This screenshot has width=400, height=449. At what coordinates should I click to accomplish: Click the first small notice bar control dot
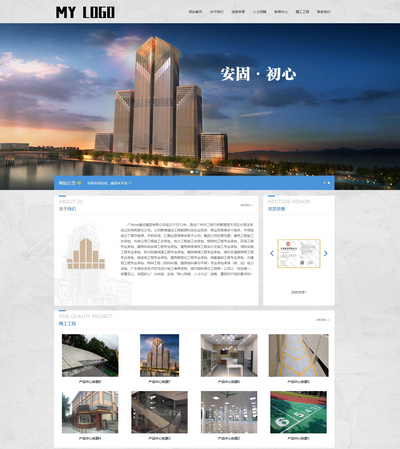325,183
